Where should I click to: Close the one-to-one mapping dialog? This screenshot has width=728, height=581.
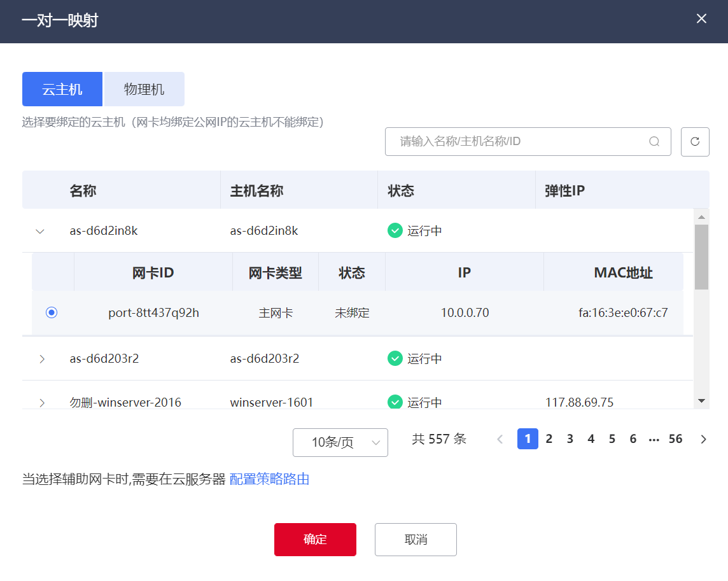pos(701,18)
